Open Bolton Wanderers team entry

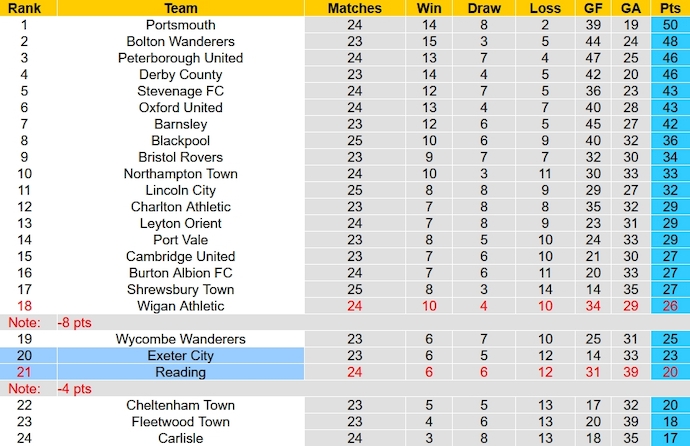180,42
